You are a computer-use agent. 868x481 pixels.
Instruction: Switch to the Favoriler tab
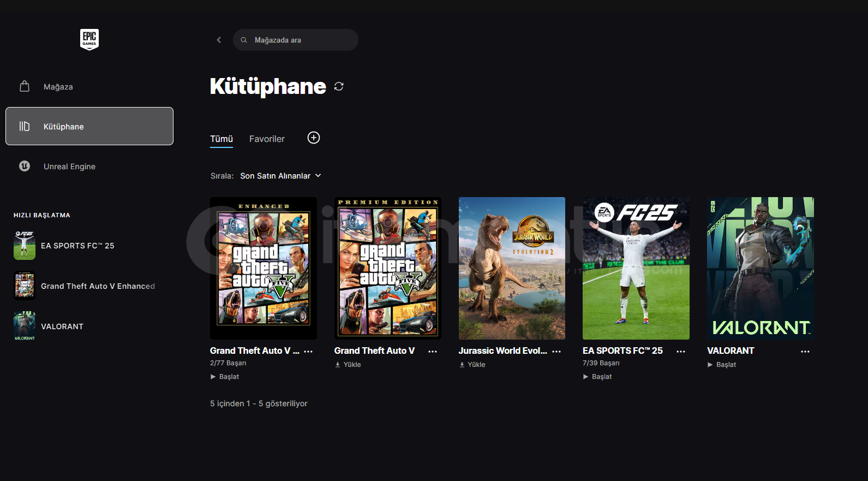coord(267,139)
